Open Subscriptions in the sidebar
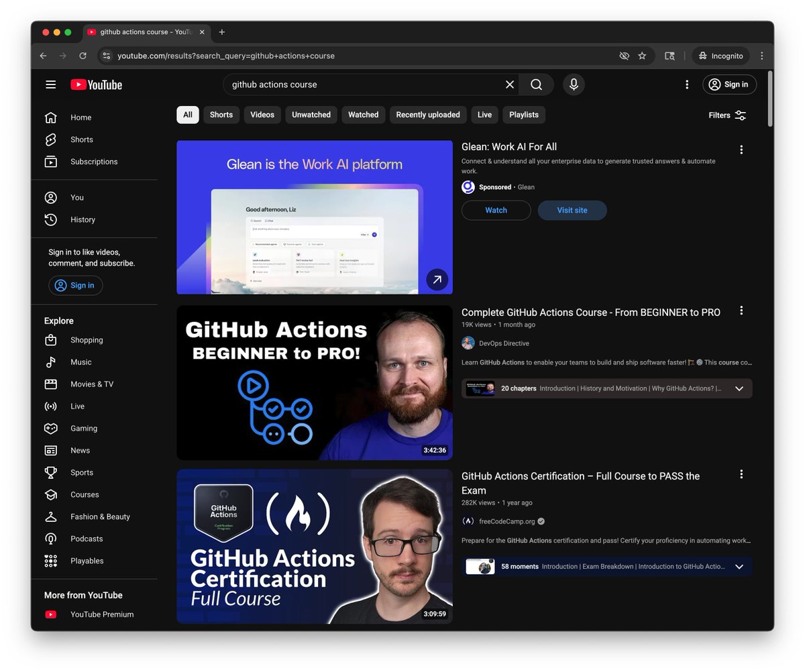Image resolution: width=805 pixels, height=672 pixels. click(x=94, y=162)
